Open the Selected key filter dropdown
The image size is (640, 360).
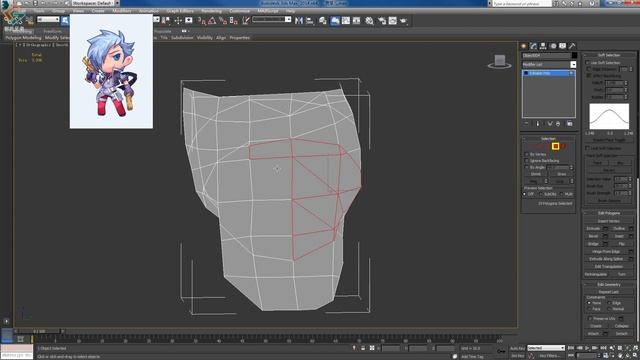[546, 348]
